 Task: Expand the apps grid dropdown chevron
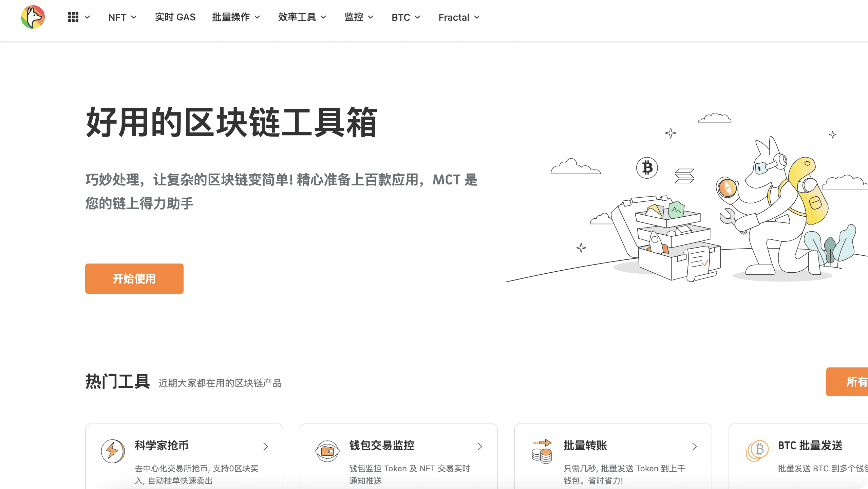tap(87, 17)
